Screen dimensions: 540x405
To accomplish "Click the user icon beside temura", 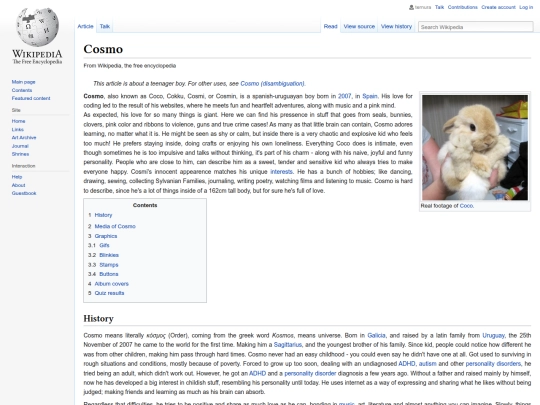I will coord(411,7).
